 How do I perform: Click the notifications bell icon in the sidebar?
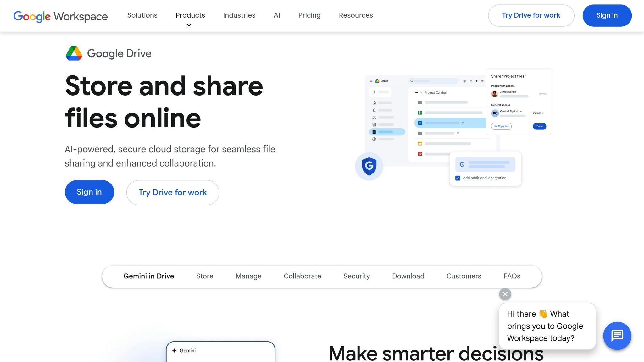[x=374, y=110]
